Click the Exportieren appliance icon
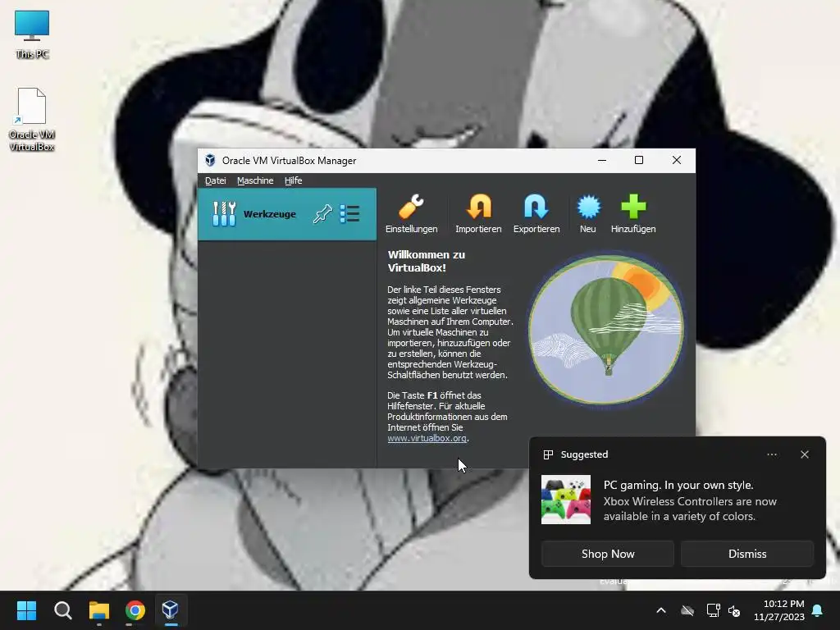The image size is (840, 630). (536, 213)
